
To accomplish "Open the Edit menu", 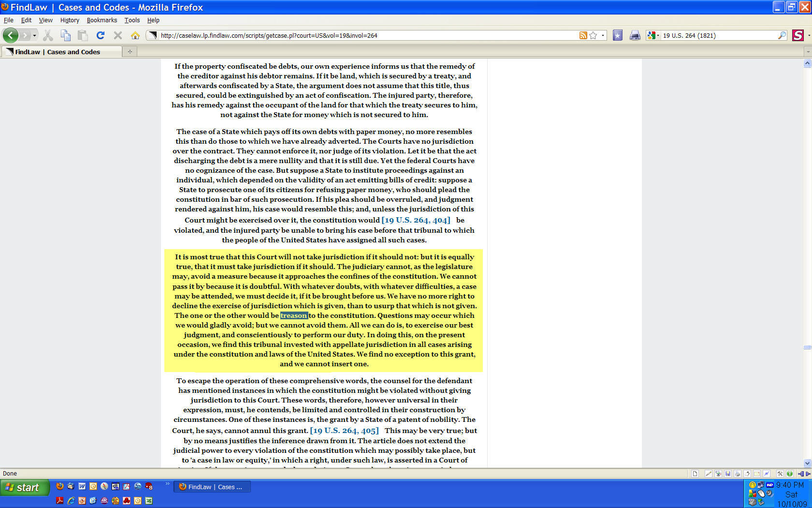I will coord(26,20).
